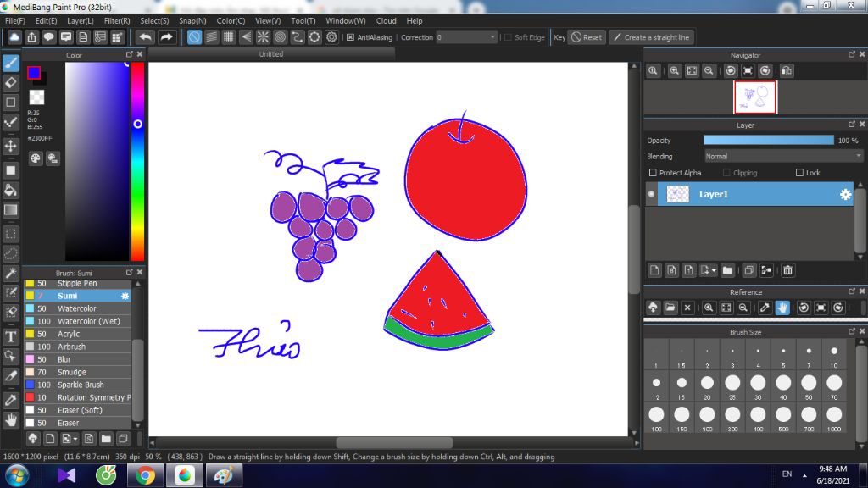Select the Brush tool in left toolbar
Screen dimensions: 868x488
(10, 63)
